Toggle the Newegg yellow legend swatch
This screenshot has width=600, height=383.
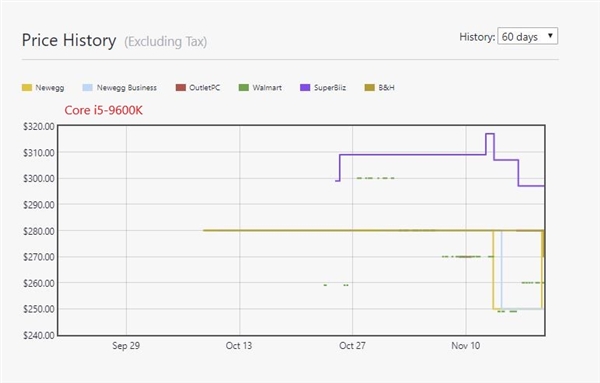click(x=27, y=88)
